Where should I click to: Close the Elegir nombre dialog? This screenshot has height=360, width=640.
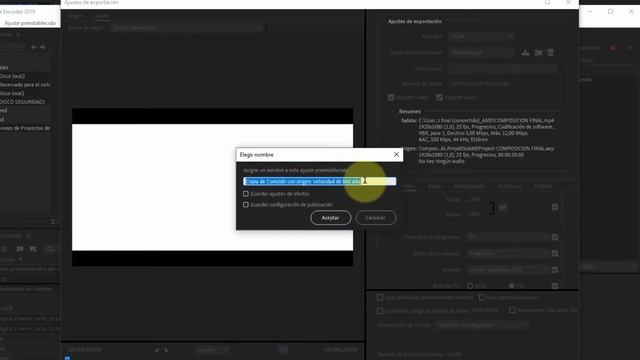pos(396,155)
